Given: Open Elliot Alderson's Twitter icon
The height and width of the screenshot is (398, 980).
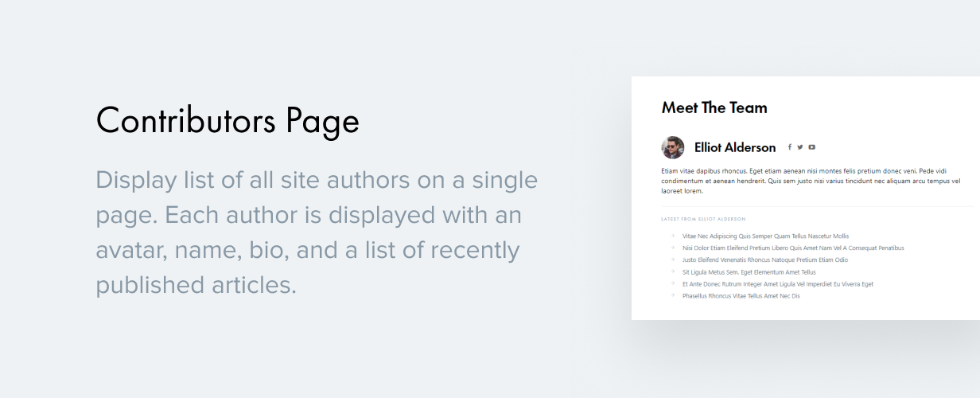Looking at the screenshot, I should coord(800,147).
